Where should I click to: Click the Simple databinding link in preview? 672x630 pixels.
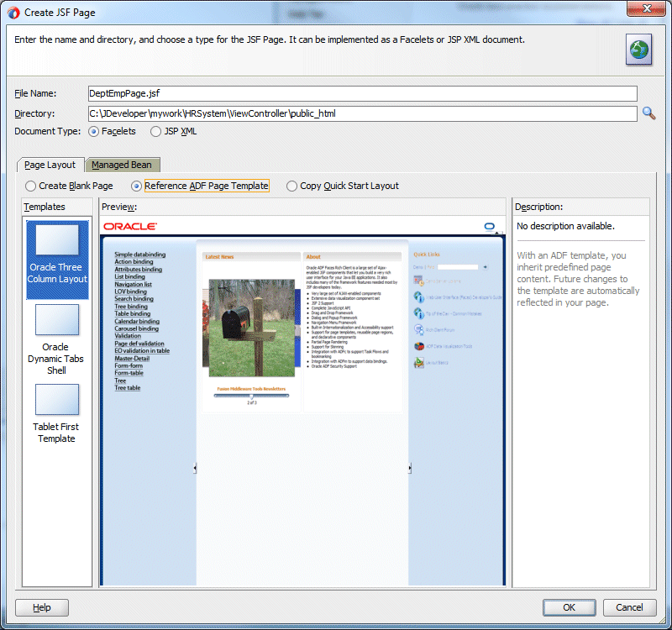[140, 255]
